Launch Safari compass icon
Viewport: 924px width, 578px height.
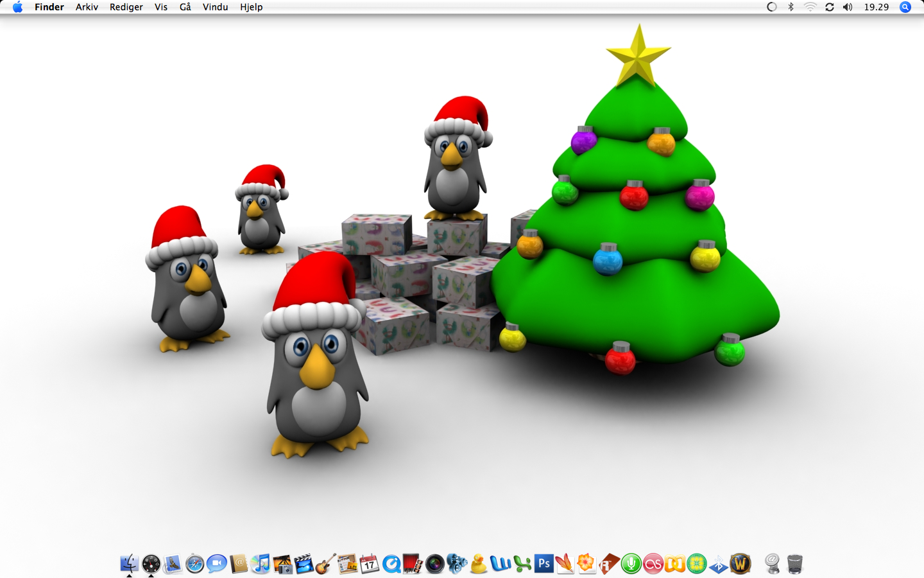(194, 564)
